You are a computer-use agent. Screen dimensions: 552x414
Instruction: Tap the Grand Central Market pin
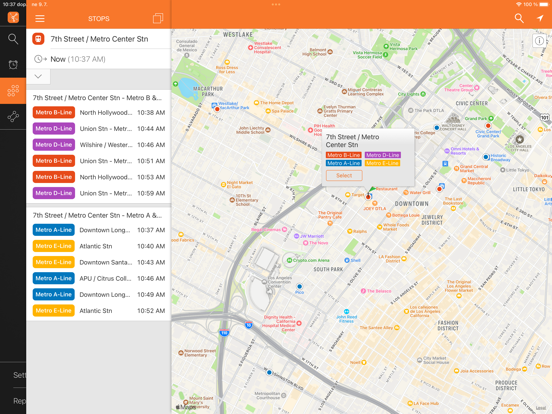[456, 169]
